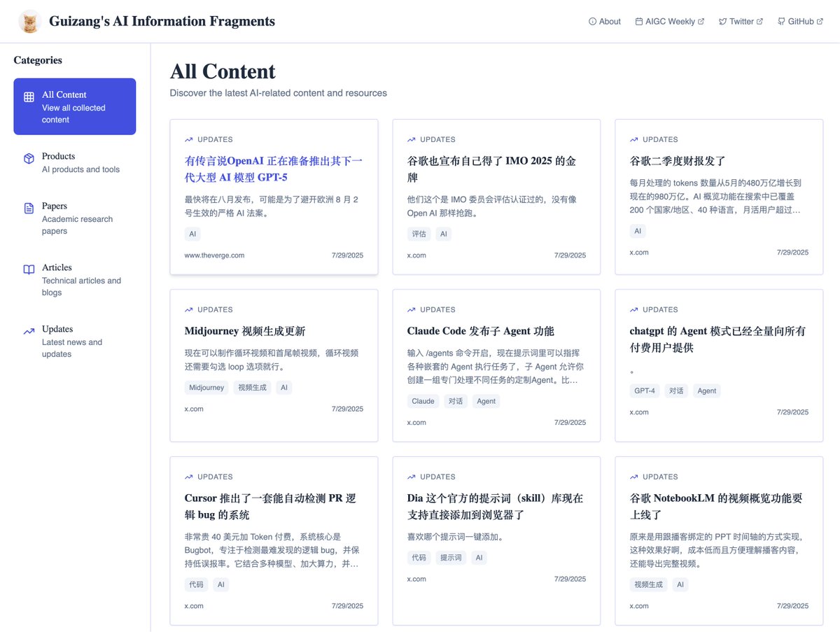Viewport: 840px width, 632px height.
Task: Click the 提示词 tag chip
Action: [x=450, y=558]
